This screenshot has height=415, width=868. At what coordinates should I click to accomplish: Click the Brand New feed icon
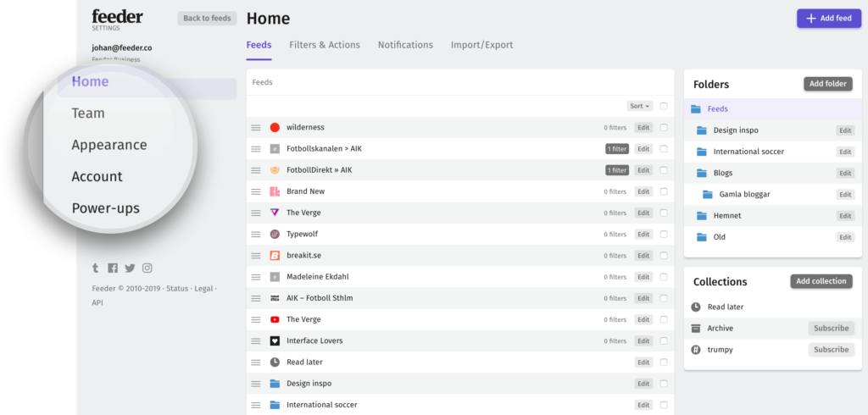(x=275, y=191)
